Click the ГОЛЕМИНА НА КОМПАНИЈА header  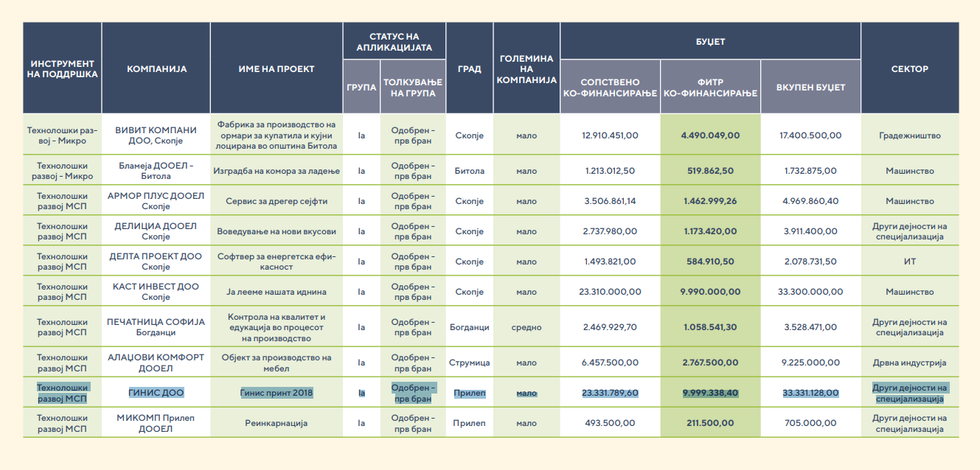[526, 69]
